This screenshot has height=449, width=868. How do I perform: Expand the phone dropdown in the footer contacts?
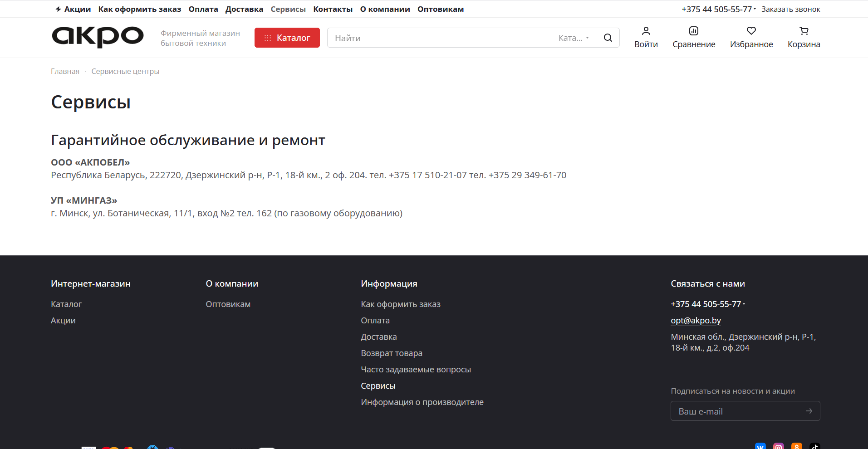coord(744,304)
